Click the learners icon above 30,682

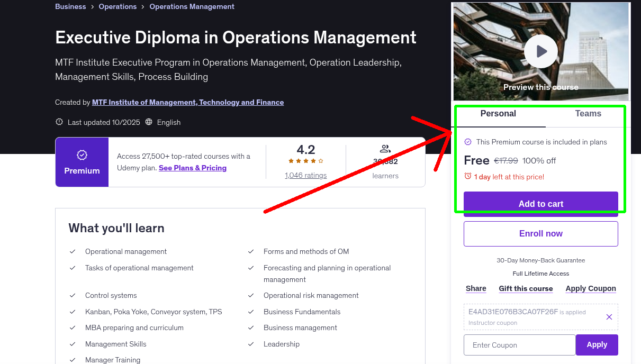click(385, 148)
